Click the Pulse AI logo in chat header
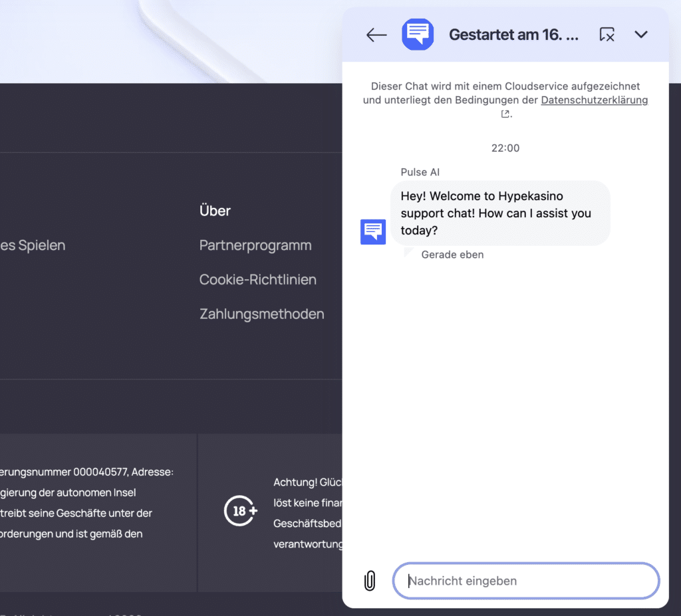681x616 pixels. point(418,35)
